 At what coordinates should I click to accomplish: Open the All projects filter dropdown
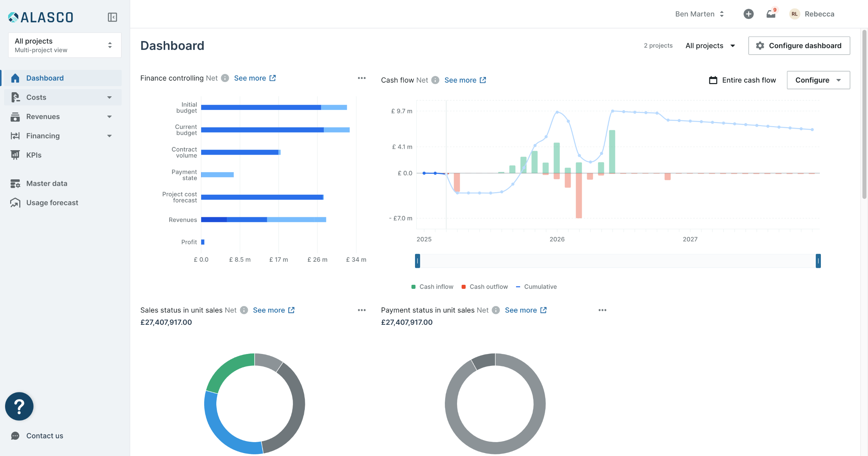[x=710, y=45]
